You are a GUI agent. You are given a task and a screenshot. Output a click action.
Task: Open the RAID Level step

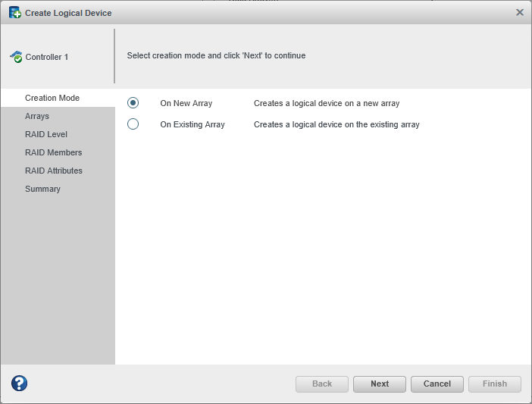(46, 134)
